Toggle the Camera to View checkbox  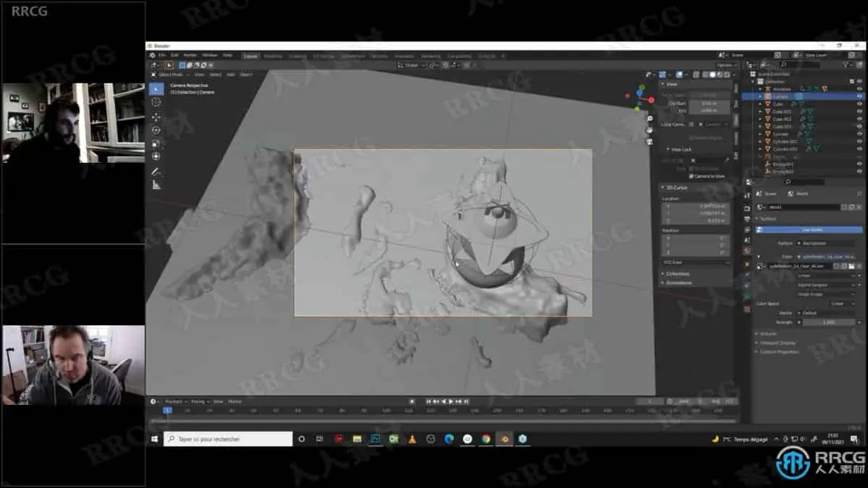point(691,176)
